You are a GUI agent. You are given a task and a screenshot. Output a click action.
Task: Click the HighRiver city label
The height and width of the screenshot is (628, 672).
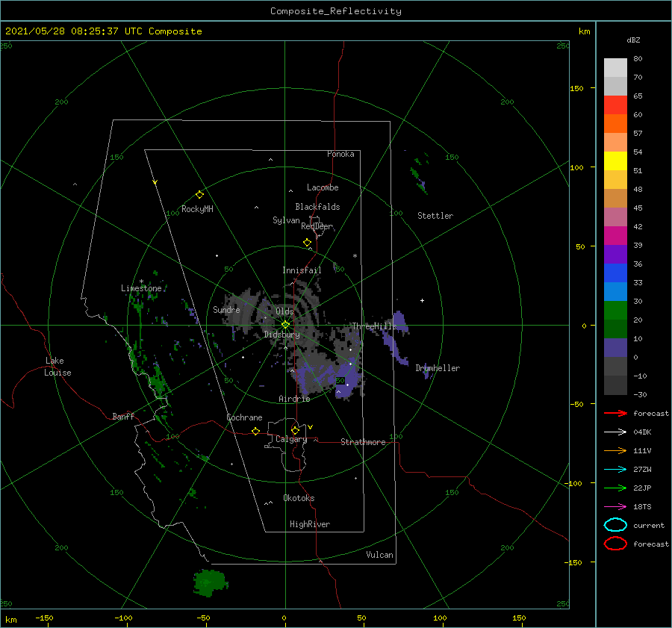tap(310, 524)
